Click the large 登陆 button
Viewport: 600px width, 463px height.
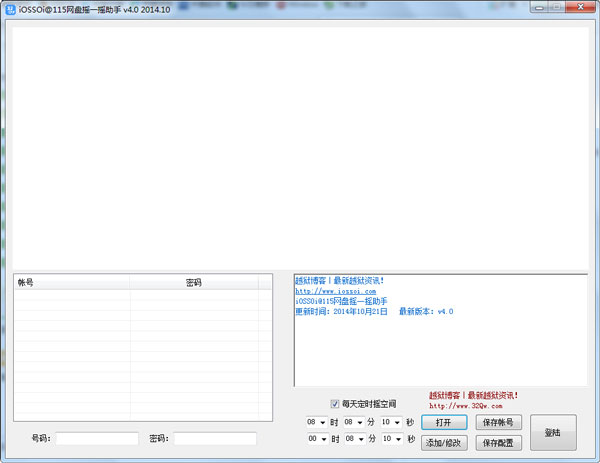pyautogui.click(x=552, y=432)
